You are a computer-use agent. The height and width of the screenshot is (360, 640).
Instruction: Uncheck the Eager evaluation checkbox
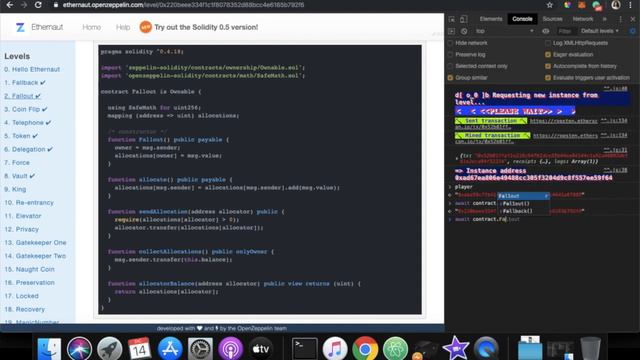tap(548, 54)
